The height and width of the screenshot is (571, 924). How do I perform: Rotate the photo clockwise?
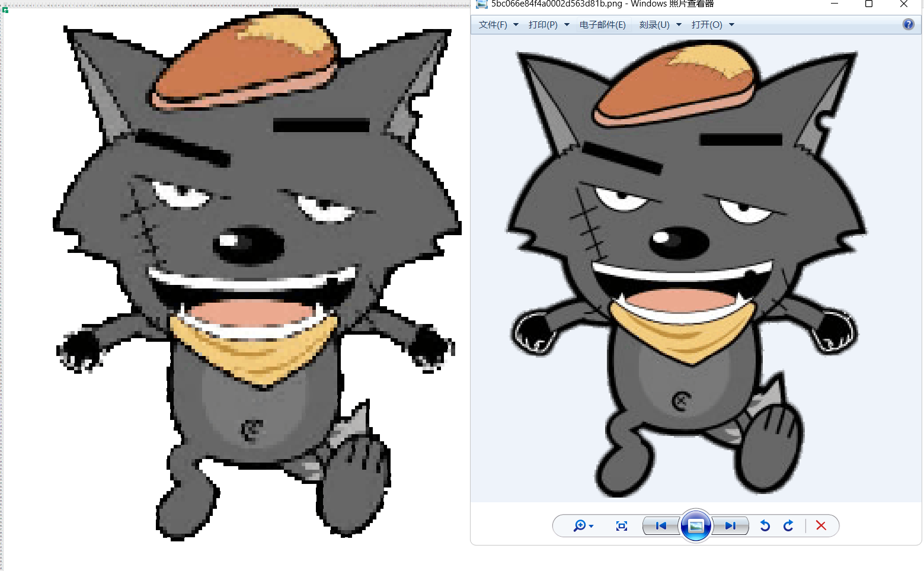click(x=788, y=526)
